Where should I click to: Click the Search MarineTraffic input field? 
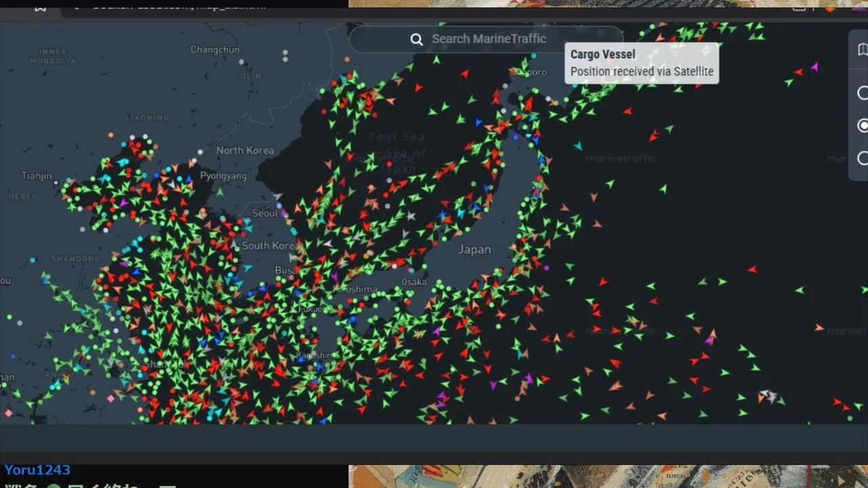(486, 39)
